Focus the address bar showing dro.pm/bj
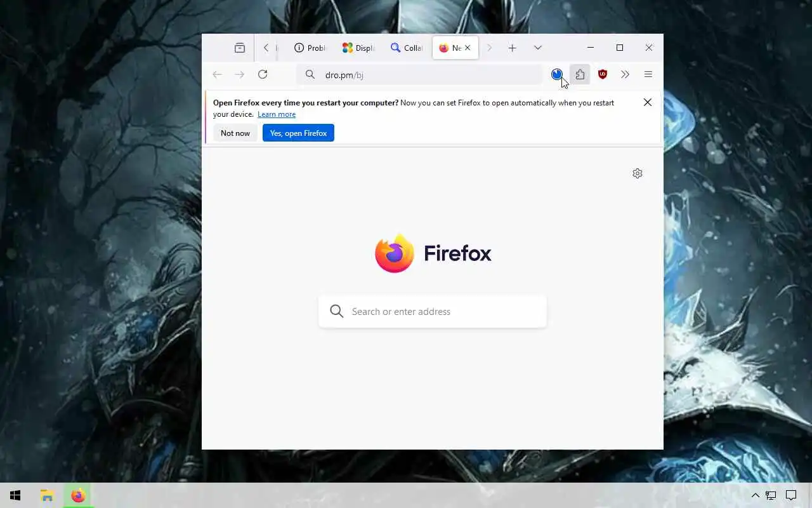The width and height of the screenshot is (812, 508). pos(419,74)
